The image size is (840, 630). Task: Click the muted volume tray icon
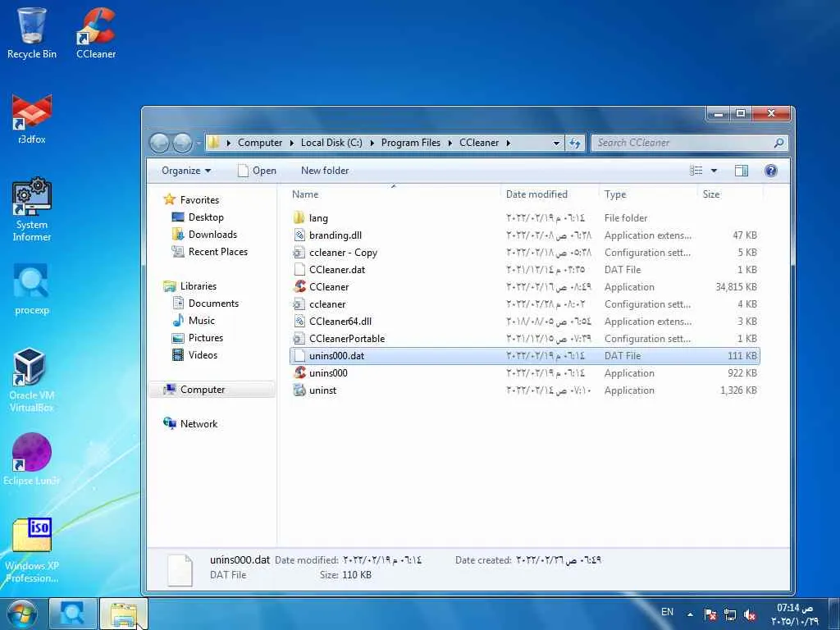click(x=750, y=614)
